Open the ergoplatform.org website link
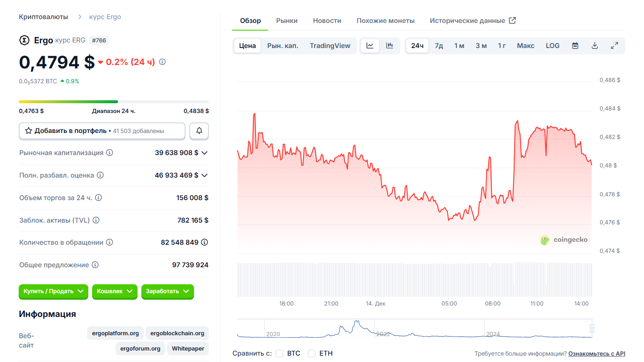Image resolution: width=644 pixels, height=362 pixels. [115, 334]
